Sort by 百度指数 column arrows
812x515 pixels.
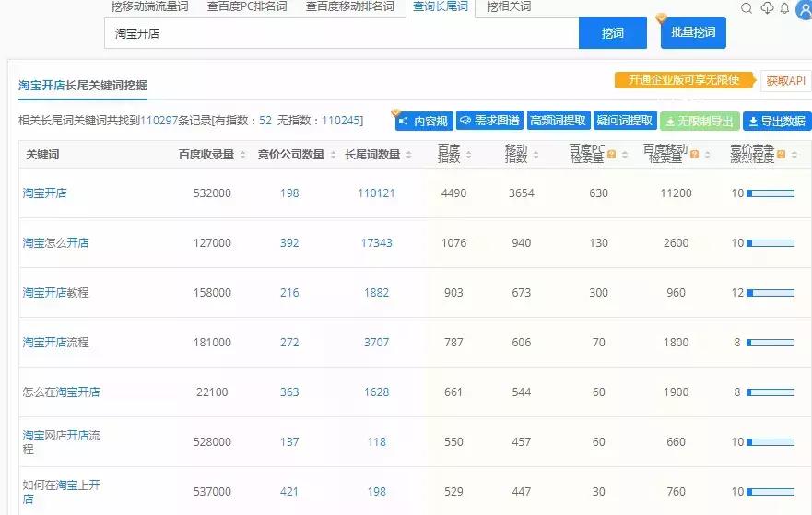468,154
